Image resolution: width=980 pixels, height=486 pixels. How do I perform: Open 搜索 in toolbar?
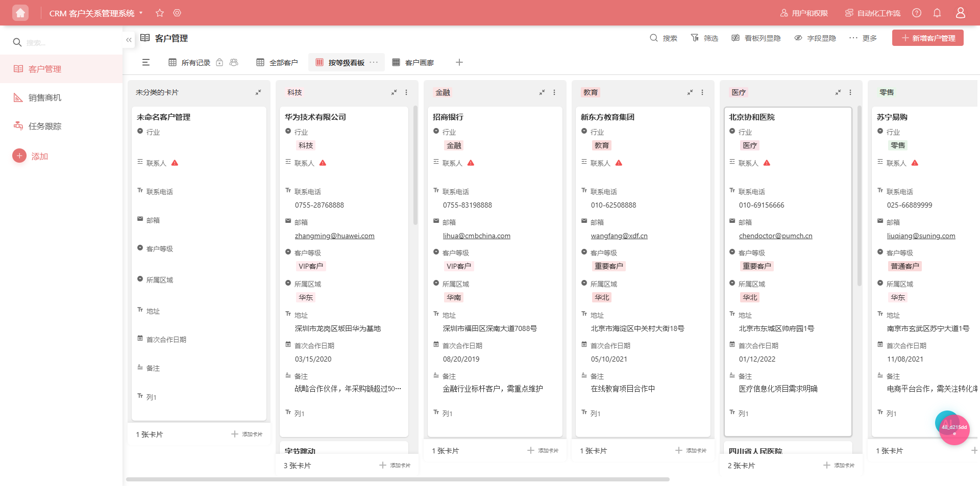pos(664,38)
